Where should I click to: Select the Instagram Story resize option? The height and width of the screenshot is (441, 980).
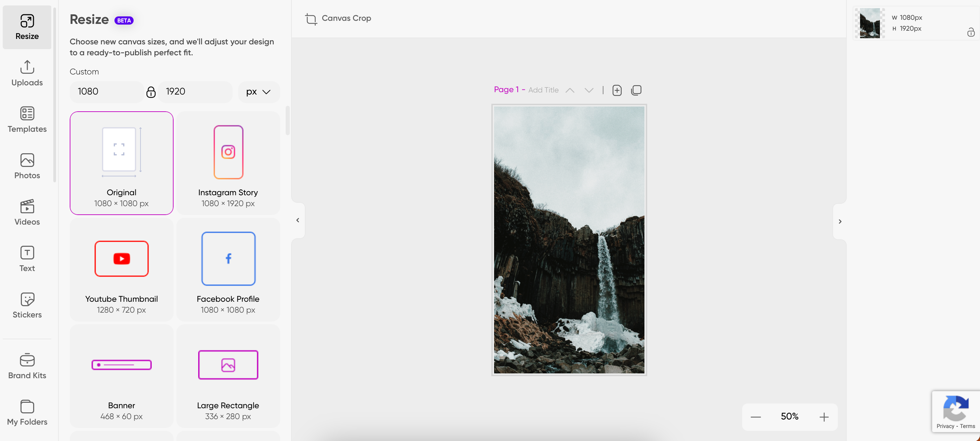228,163
